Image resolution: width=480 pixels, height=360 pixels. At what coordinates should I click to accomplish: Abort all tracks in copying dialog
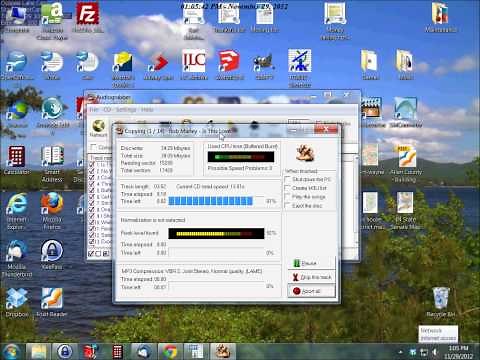click(x=311, y=291)
